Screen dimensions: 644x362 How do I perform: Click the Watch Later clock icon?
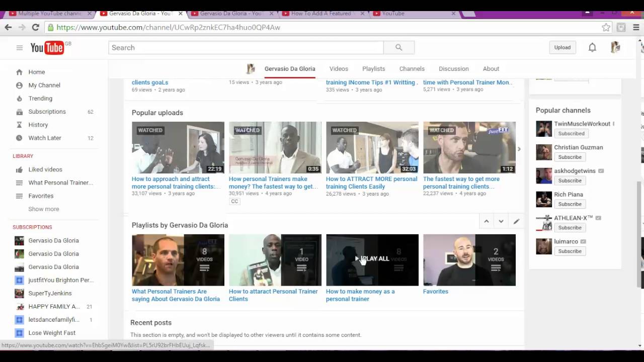[19, 138]
